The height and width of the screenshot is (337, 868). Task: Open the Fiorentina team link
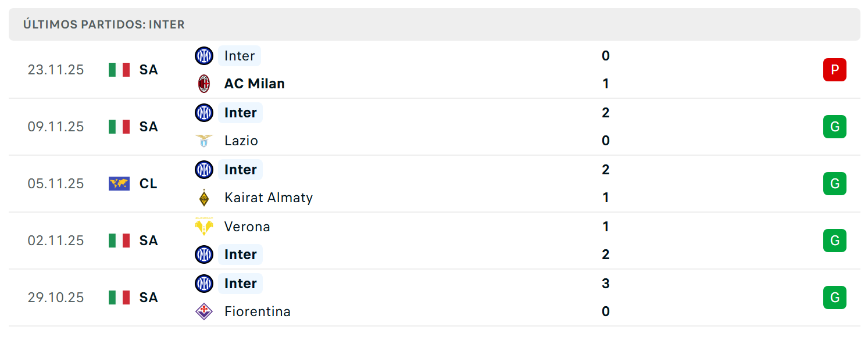click(x=258, y=311)
